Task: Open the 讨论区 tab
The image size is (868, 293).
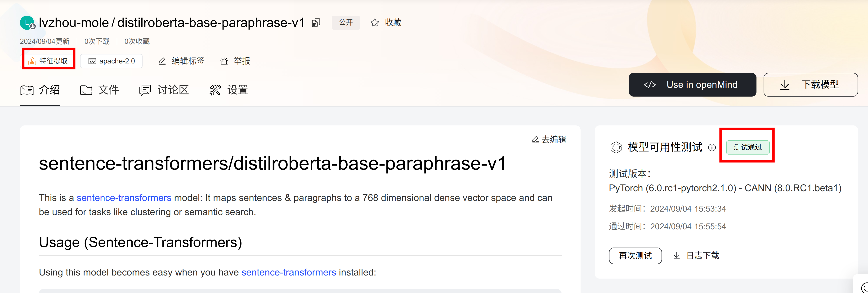Action: 164,90
